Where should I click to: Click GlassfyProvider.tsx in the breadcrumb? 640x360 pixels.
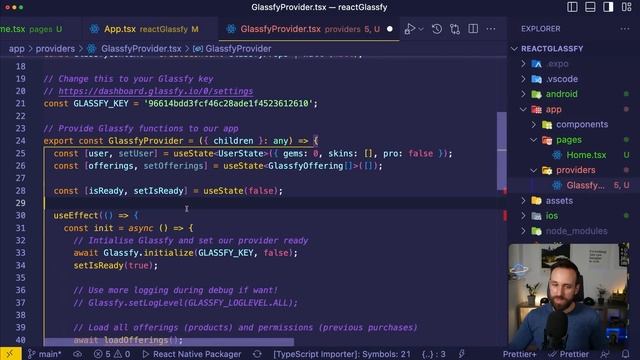141,49
